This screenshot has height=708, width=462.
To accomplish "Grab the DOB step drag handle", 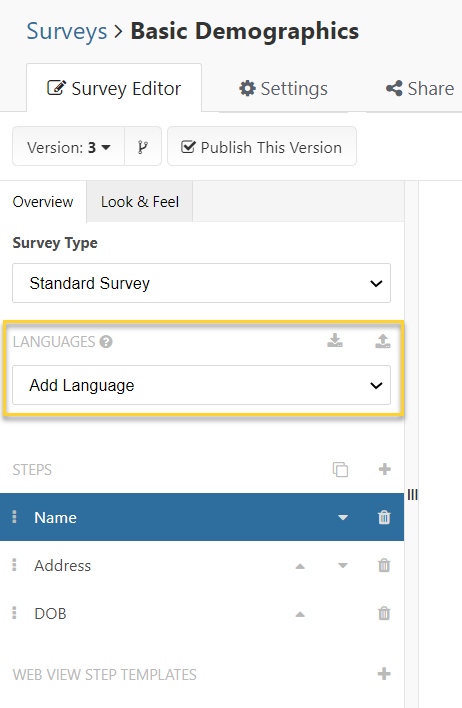I will [x=14, y=613].
